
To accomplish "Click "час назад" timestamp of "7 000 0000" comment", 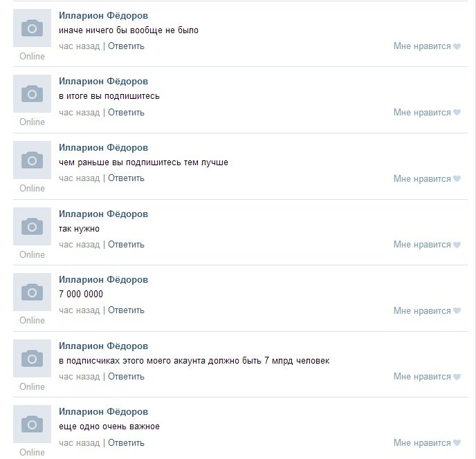I will 80,310.
